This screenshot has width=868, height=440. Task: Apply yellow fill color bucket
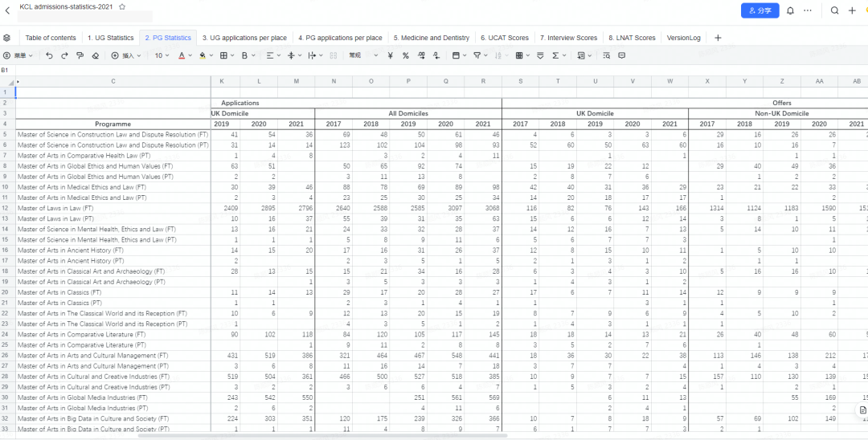[x=203, y=55]
